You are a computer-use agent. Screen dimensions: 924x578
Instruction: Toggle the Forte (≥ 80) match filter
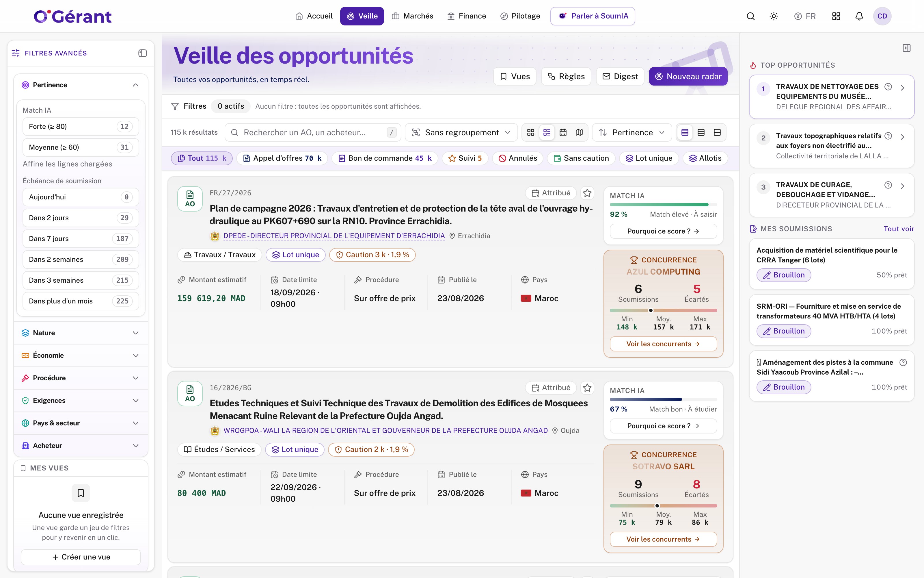pyautogui.click(x=81, y=127)
